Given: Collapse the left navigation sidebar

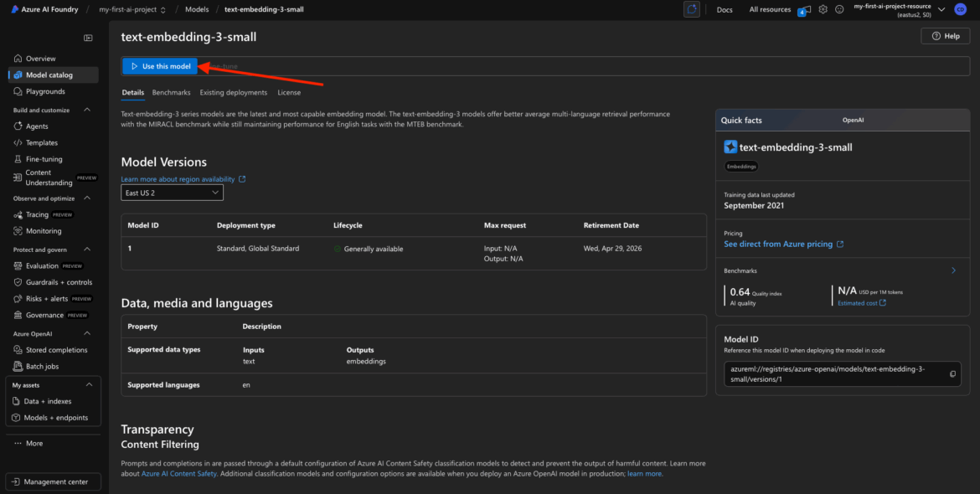Looking at the screenshot, I should (x=88, y=38).
